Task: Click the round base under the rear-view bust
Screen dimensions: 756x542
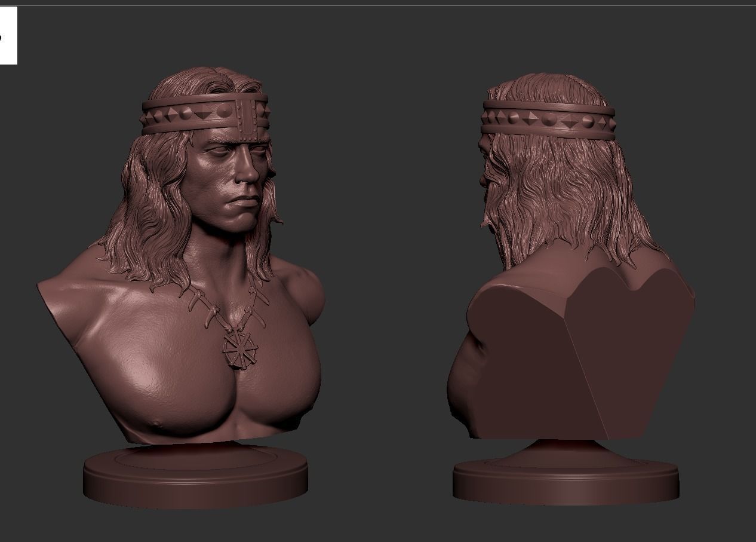Action: 566,473
